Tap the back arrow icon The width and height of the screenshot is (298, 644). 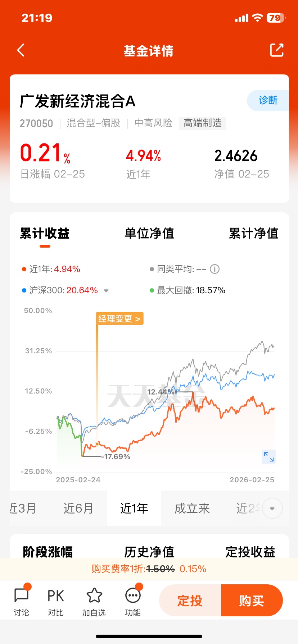coord(21,50)
